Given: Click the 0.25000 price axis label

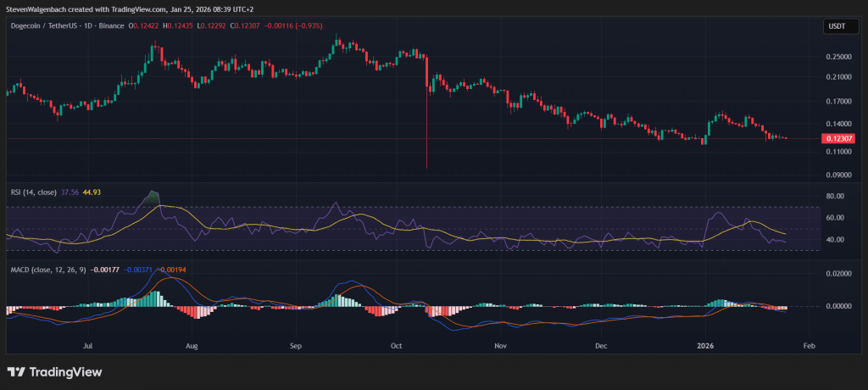Looking at the screenshot, I should pos(838,57).
